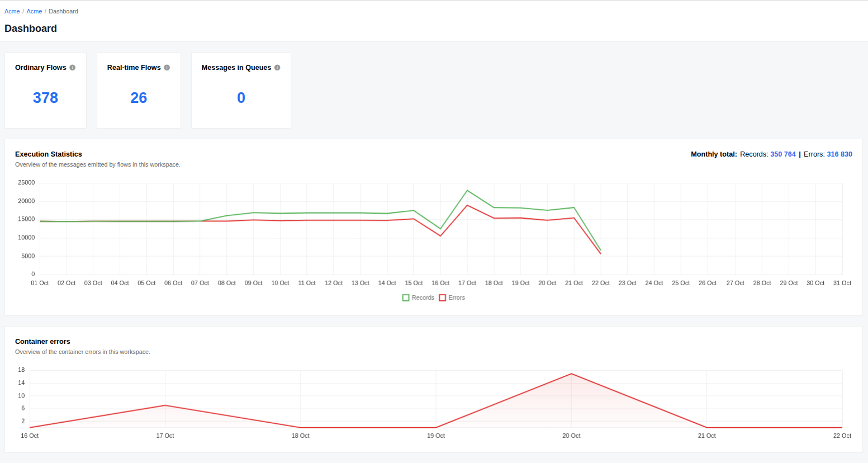
Task: Open the first Acme breadcrumb link
Action: click(12, 11)
